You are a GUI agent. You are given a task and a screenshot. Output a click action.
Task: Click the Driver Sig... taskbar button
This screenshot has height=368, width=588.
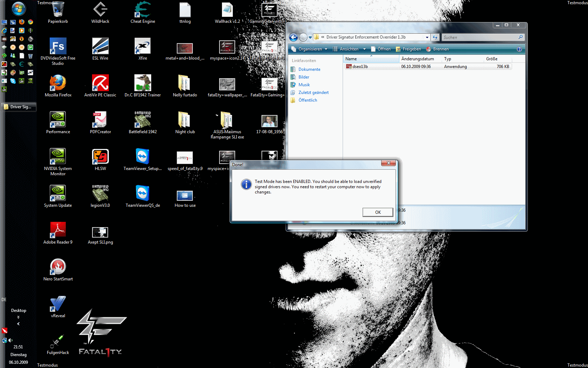point(19,107)
